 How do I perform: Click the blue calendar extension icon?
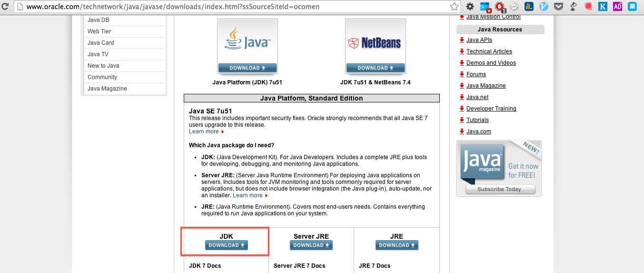[485, 7]
